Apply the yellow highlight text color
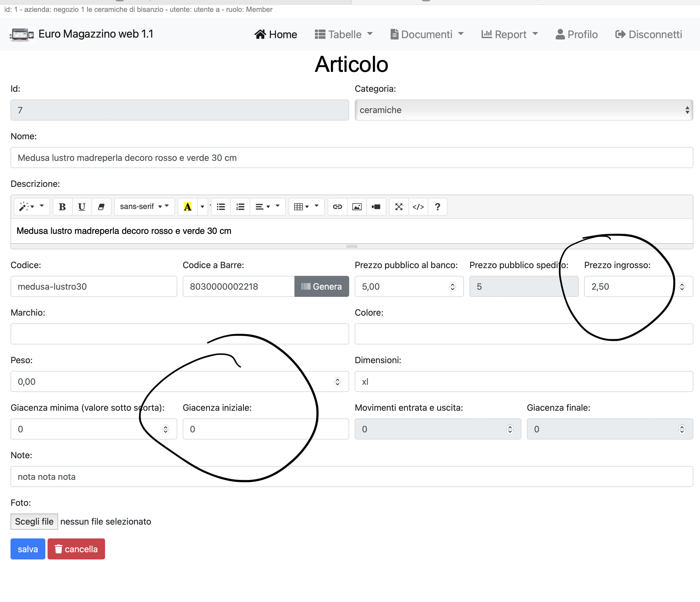 coord(187,207)
